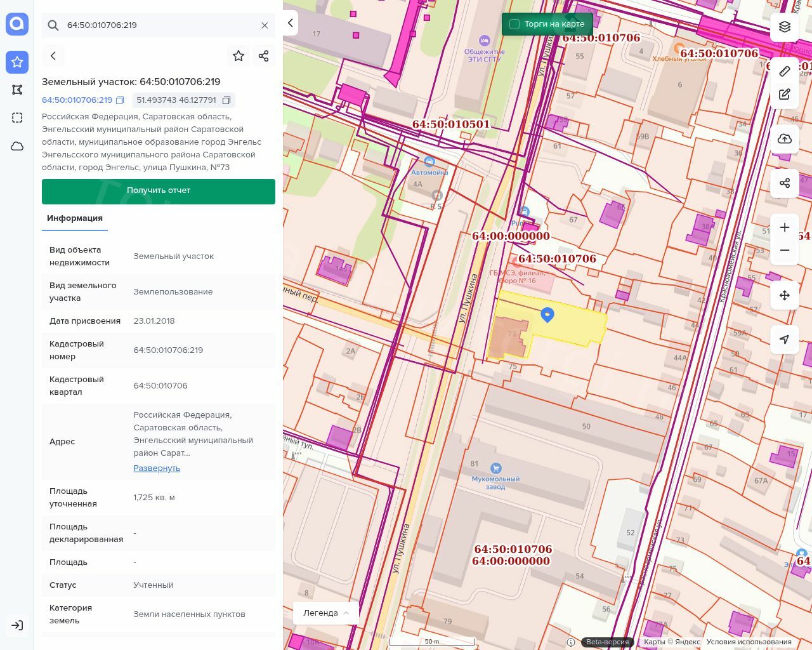Copy the coordinates 51.493743 46.127791

pyautogui.click(x=226, y=100)
